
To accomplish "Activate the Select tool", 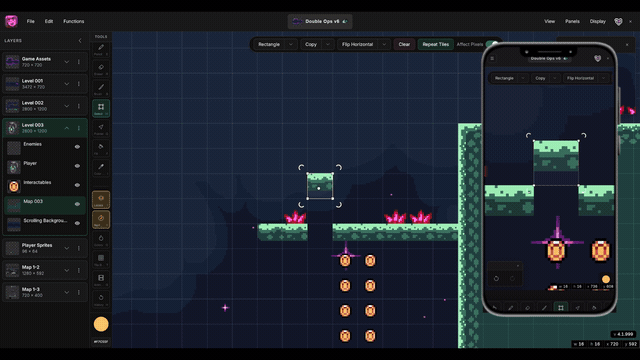I will click(x=101, y=108).
